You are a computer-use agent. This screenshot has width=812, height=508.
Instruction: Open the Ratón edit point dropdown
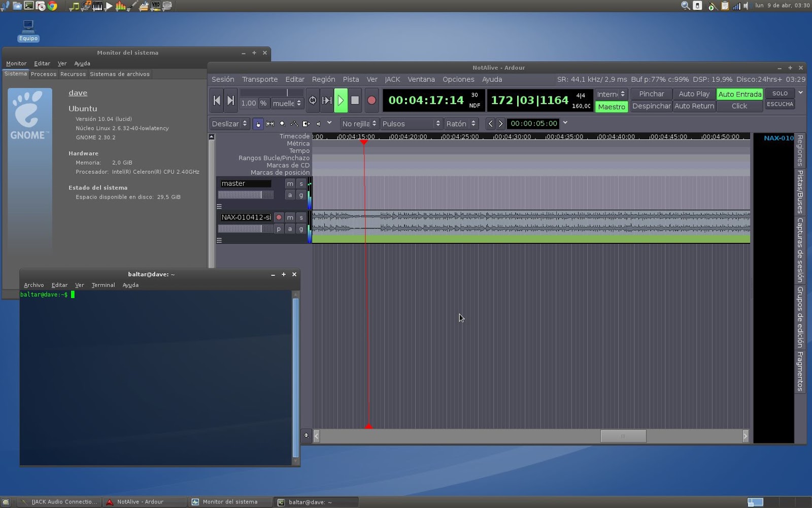pyautogui.click(x=461, y=123)
